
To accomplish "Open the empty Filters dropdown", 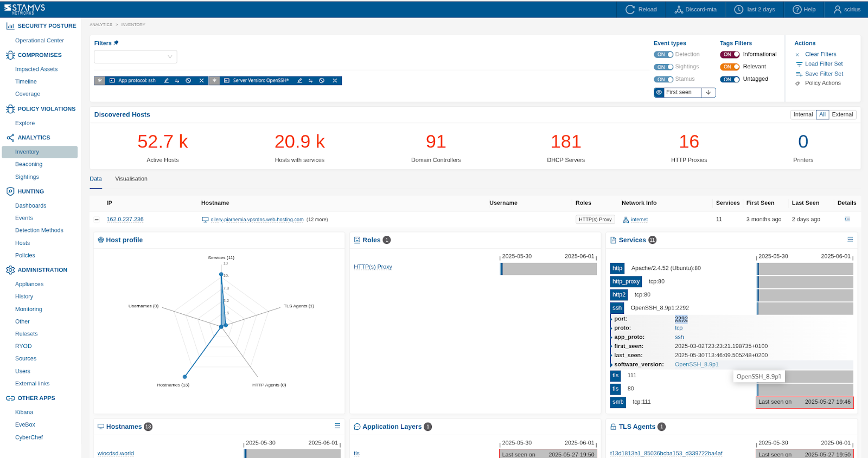I will click(135, 57).
